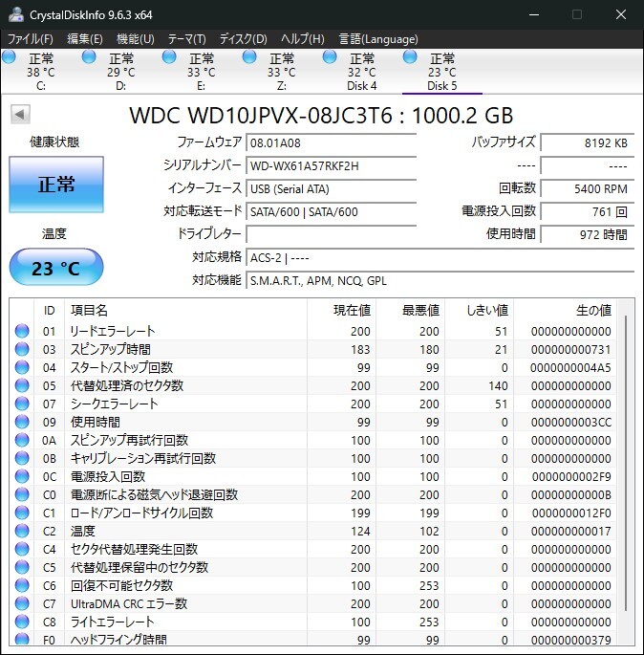The height and width of the screenshot is (655, 644).
Task: Click the blue 正常 health status button
Action: pyautogui.click(x=56, y=185)
